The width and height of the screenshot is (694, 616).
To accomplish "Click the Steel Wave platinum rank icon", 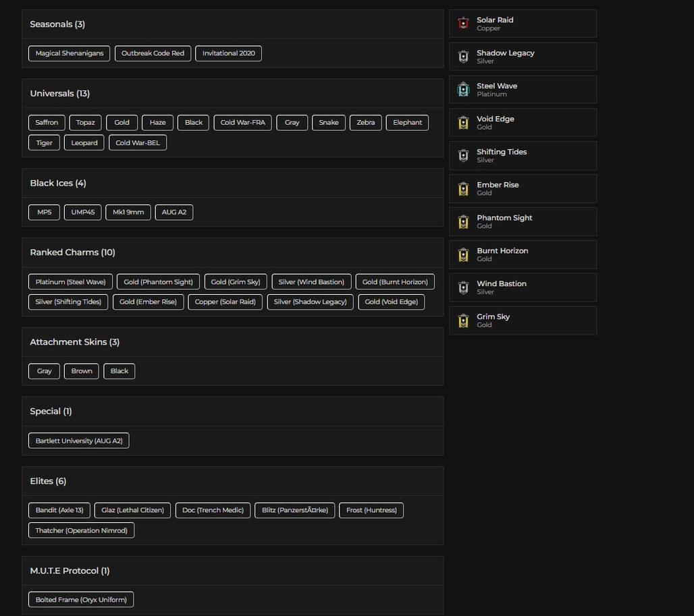I will pos(463,90).
